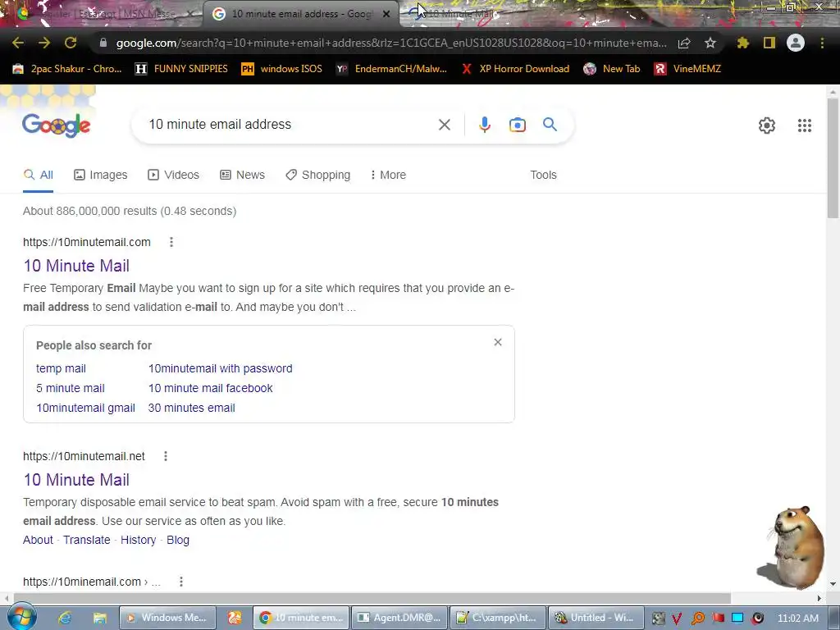Switch to News results tab
This screenshot has width=840, height=630.
pyautogui.click(x=243, y=175)
